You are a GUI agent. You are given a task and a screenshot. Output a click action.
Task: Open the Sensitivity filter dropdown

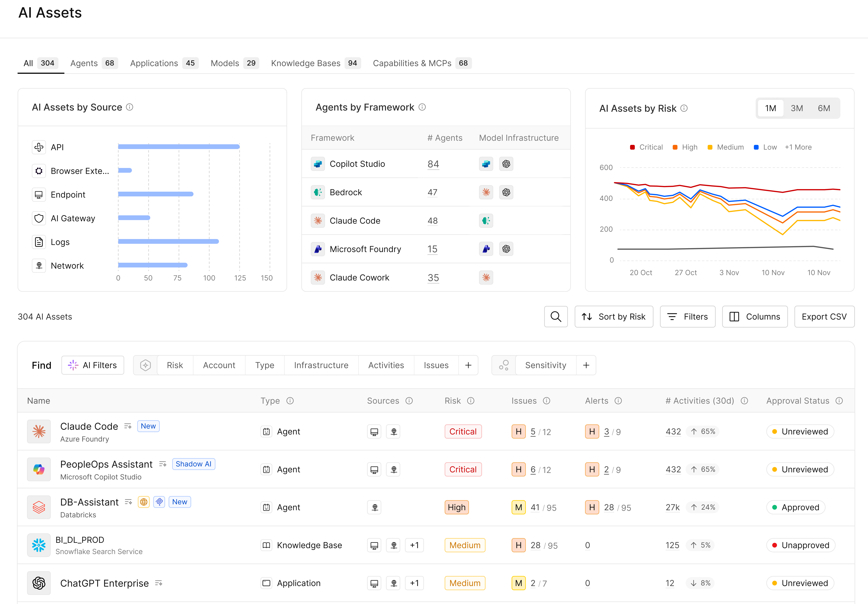[x=546, y=365]
